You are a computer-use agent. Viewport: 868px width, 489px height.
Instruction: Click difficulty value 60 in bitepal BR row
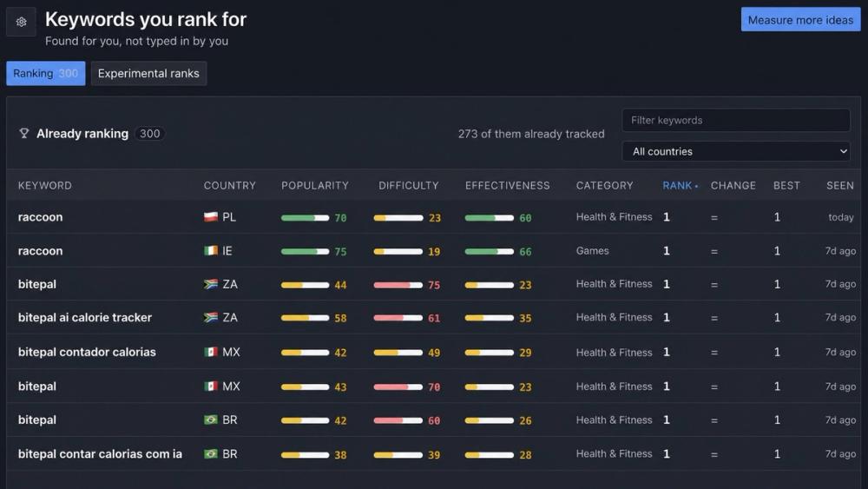(x=434, y=421)
